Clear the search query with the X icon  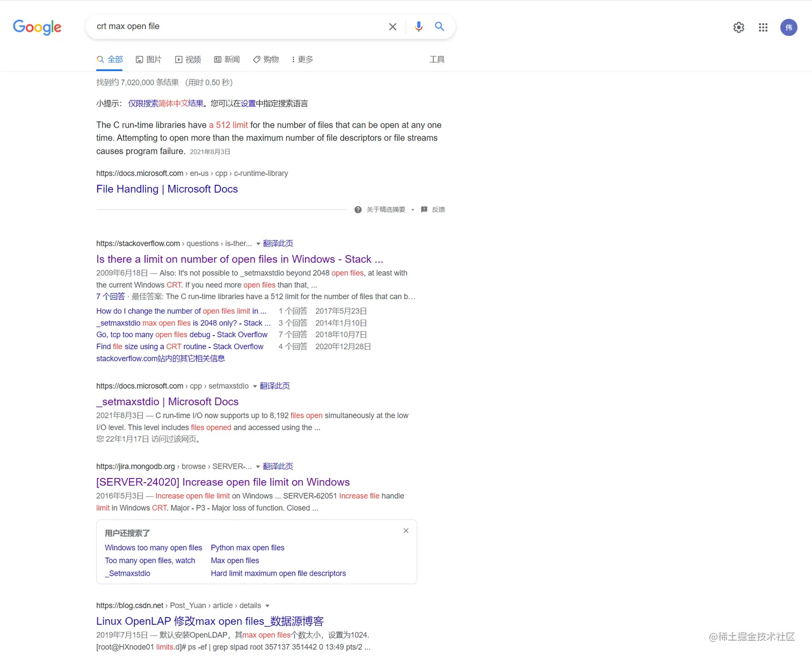[x=393, y=26]
